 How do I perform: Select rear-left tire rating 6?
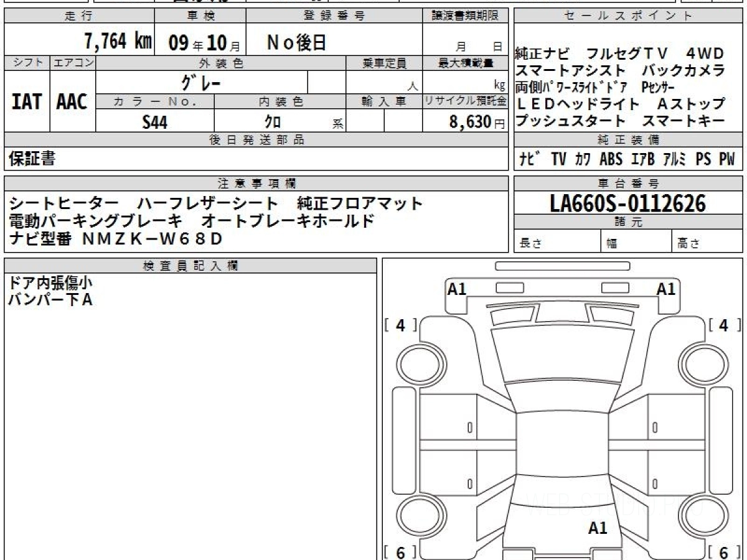tap(400, 553)
